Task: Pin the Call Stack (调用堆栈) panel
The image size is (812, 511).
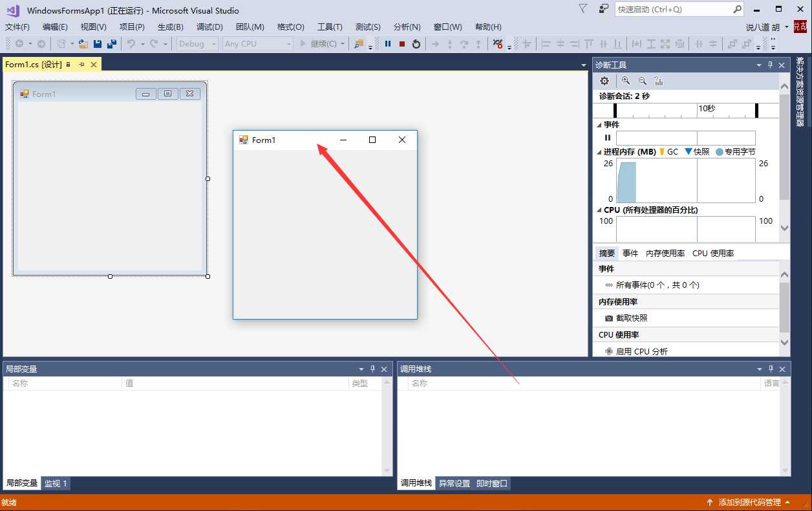Action: pyautogui.click(x=771, y=369)
